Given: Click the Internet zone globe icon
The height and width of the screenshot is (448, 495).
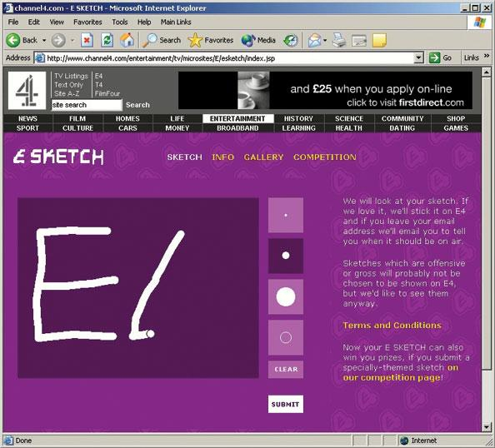Looking at the screenshot, I should (x=404, y=441).
